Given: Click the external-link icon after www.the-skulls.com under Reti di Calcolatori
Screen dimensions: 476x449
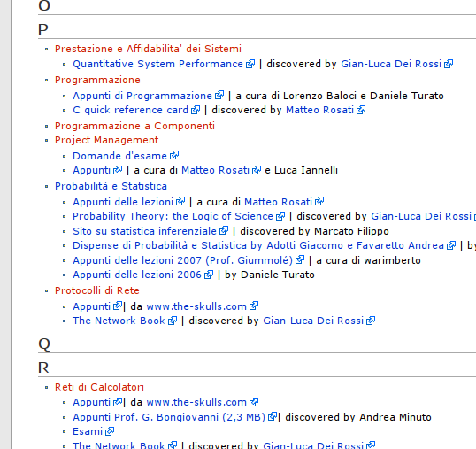Looking at the screenshot, I should [x=254, y=402].
